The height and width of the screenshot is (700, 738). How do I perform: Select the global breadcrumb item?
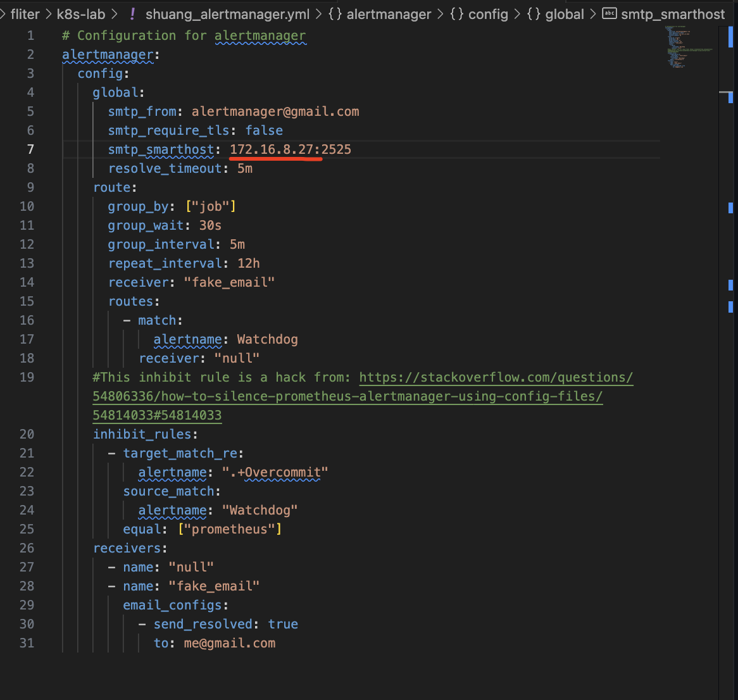point(565,14)
